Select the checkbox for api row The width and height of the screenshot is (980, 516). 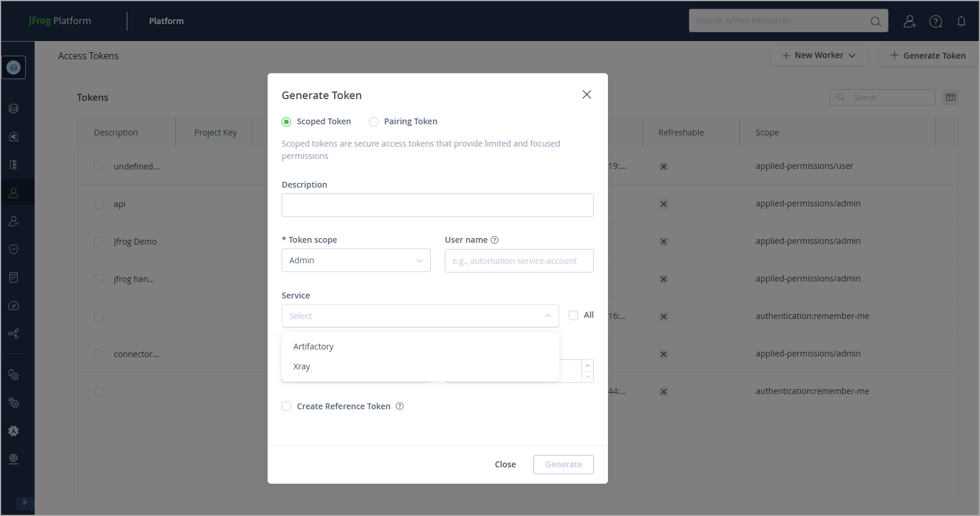tap(99, 204)
